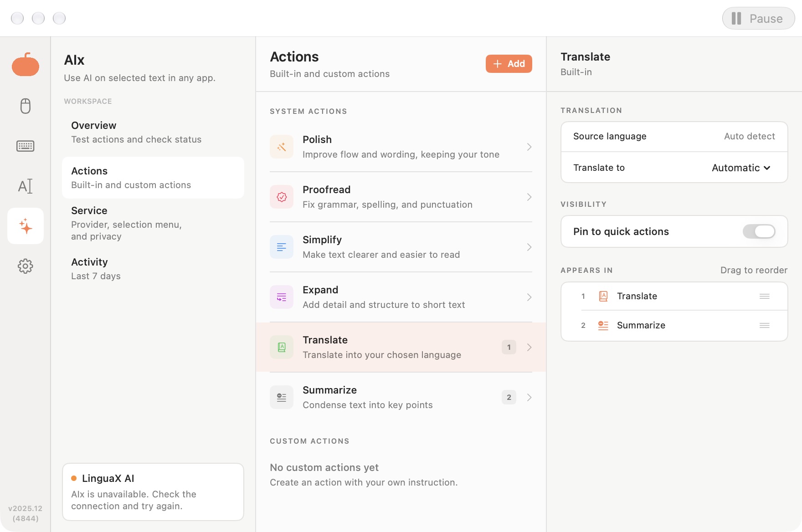Click the Translate badge number 1
802x532 pixels.
(x=509, y=347)
